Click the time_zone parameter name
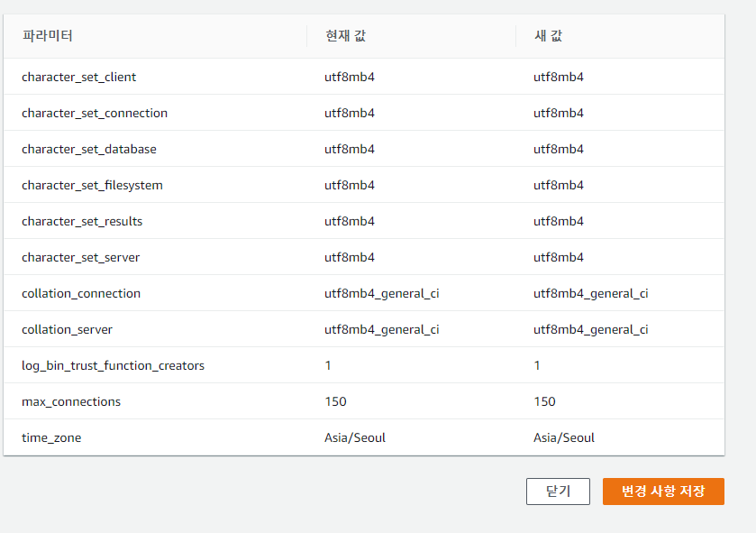 point(51,438)
